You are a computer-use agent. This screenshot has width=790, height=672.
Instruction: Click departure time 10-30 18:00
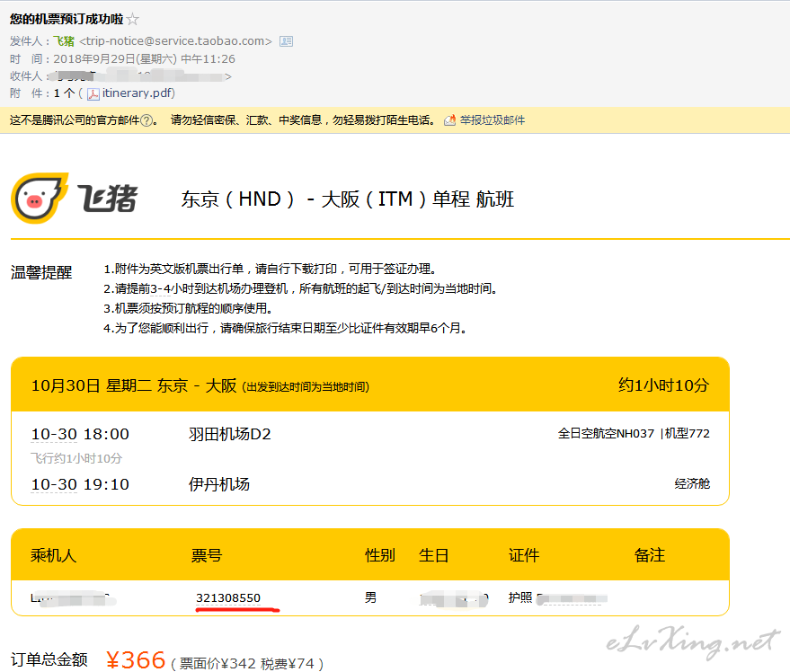[x=81, y=432]
